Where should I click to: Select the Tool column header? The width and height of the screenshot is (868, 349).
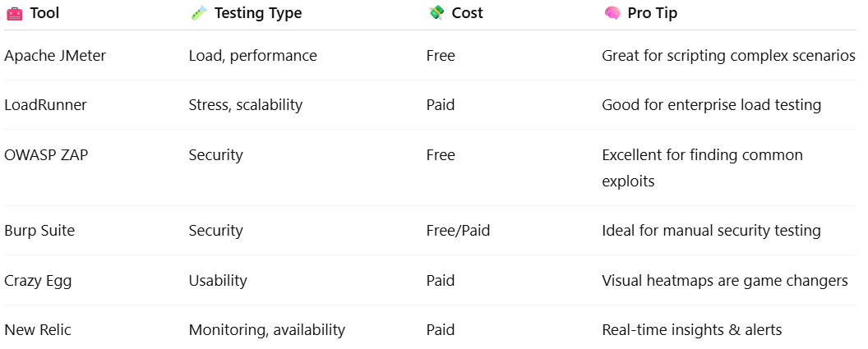[x=44, y=12]
